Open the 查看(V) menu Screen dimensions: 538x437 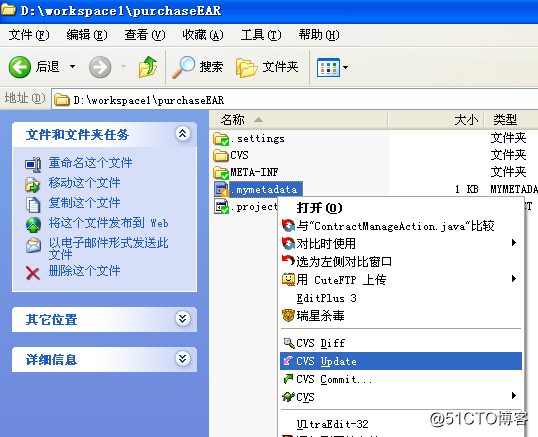(x=144, y=35)
